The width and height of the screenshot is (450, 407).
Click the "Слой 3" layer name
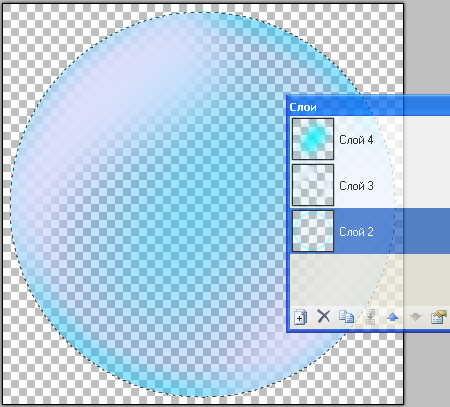356,186
